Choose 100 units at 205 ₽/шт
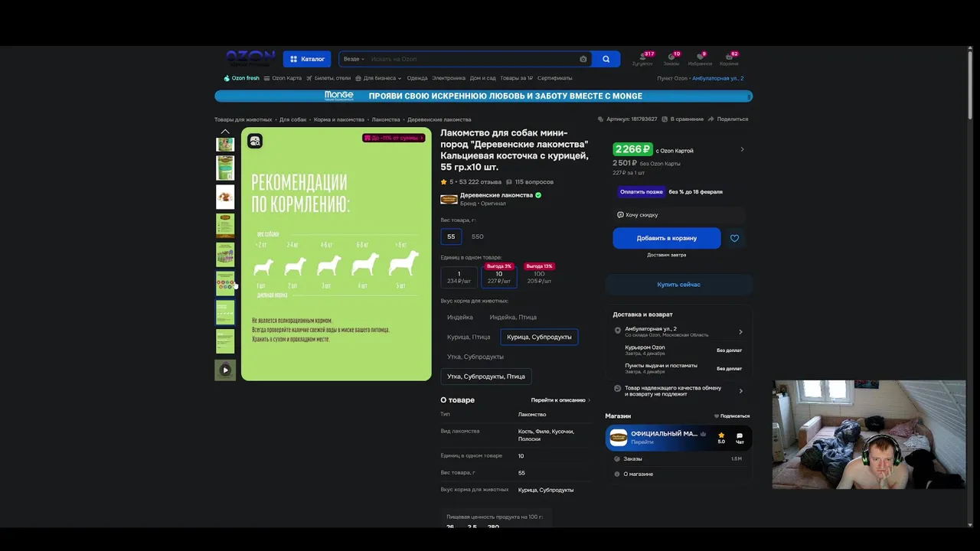This screenshot has width=980, height=551. tap(539, 277)
